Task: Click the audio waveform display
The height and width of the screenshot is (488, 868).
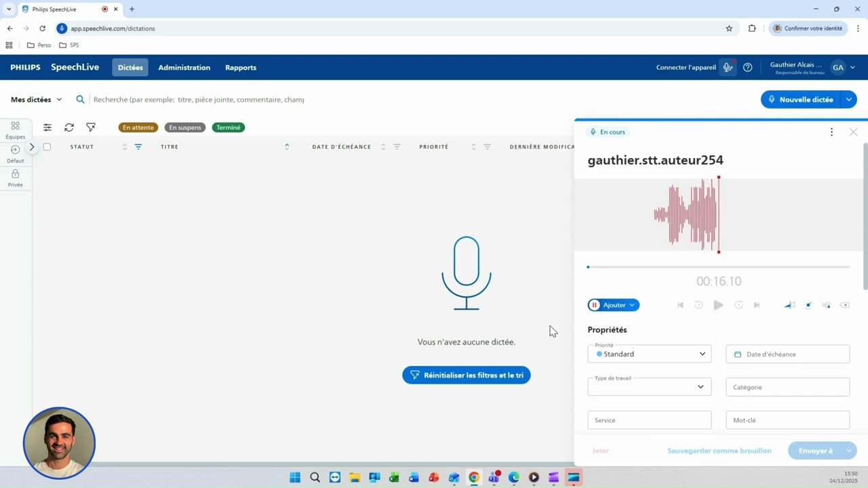Action: 718,215
